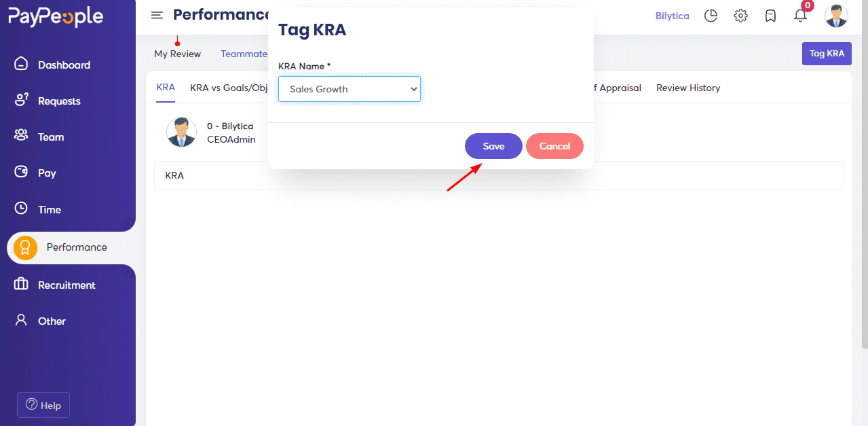Click the Time clock icon in sidebar
This screenshot has width=868, height=426.
(x=21, y=209)
